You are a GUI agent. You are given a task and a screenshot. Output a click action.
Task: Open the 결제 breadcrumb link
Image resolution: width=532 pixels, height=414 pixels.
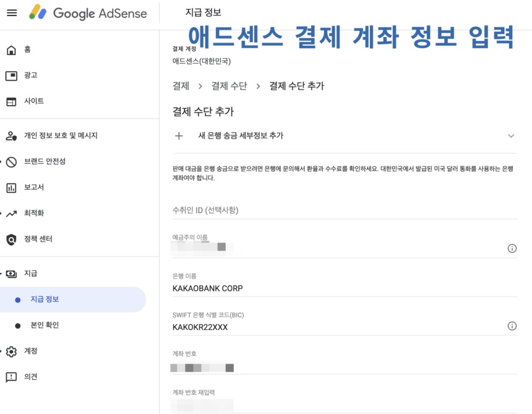click(179, 86)
